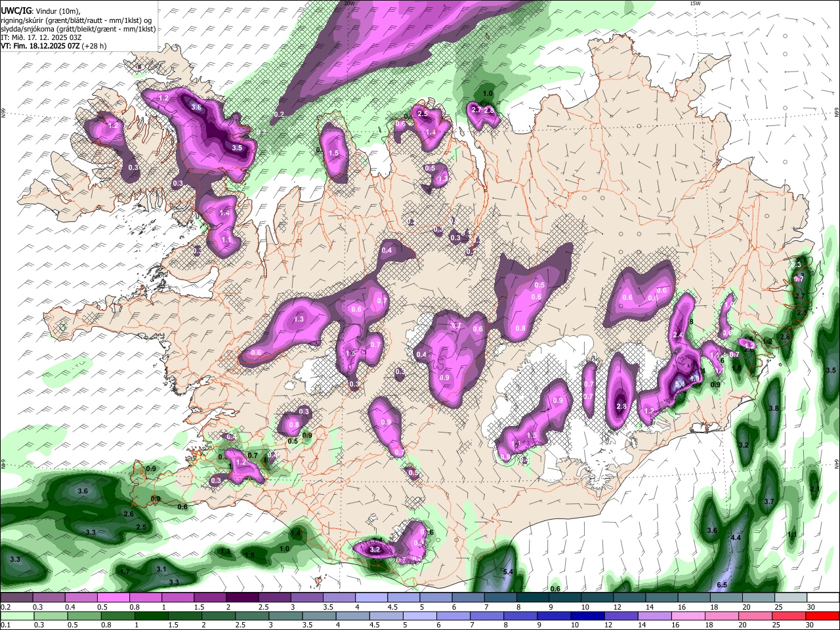Select the initial time 'IT: Mið. 17. 12. 2025 03Z'
The height and width of the screenshot is (630, 840).
pyautogui.click(x=41, y=37)
